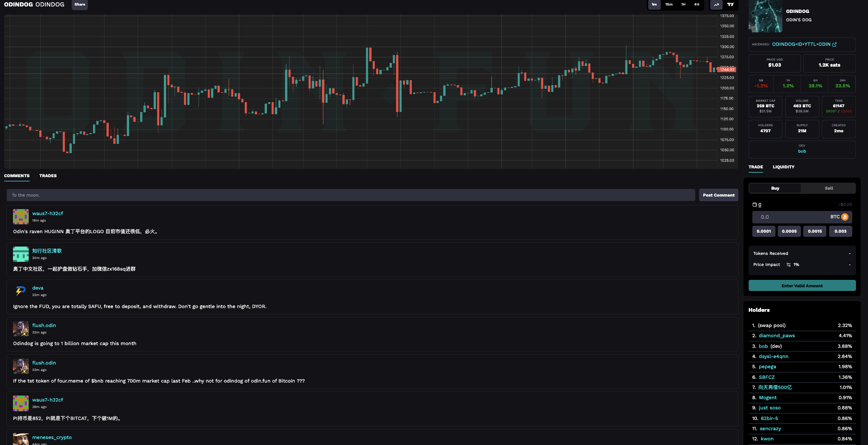Open the external link icon beside ODINDOG•ID•YTTL•ODIN

tap(835, 44)
